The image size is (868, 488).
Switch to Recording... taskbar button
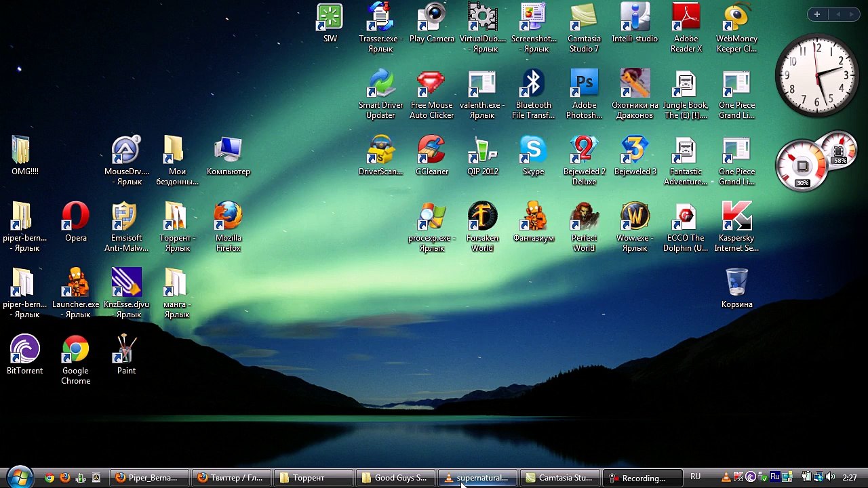tap(642, 478)
